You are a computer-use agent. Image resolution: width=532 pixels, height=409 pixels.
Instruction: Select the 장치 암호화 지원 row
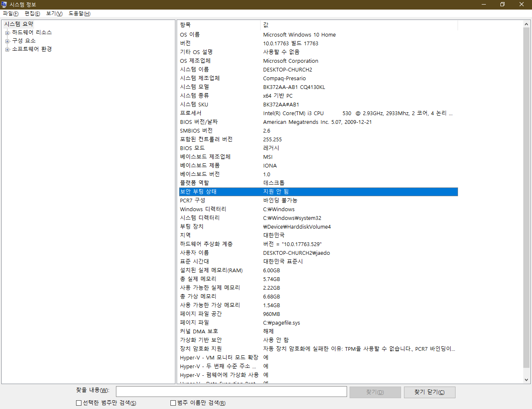tap(318, 349)
